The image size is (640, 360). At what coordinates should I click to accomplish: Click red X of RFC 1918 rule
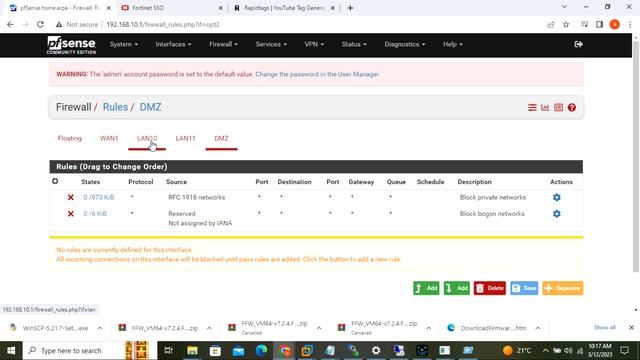(71, 198)
